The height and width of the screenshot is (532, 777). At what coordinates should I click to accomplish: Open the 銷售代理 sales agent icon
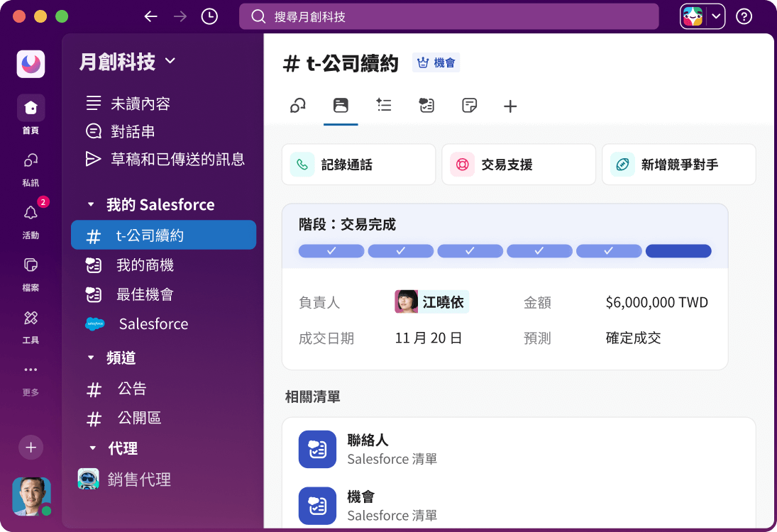(88, 479)
